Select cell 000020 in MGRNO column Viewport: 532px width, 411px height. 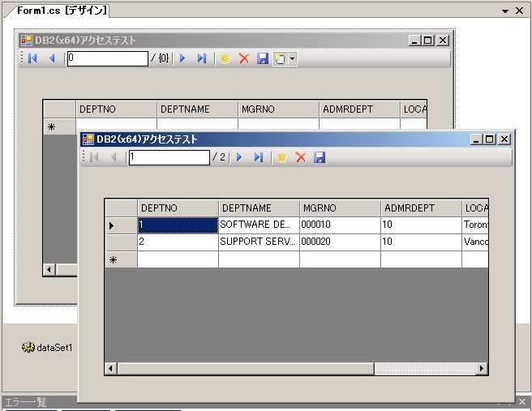pyautogui.click(x=340, y=242)
